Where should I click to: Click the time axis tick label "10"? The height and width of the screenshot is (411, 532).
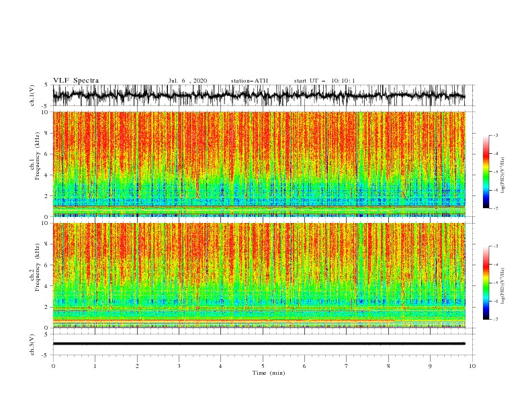click(472, 366)
